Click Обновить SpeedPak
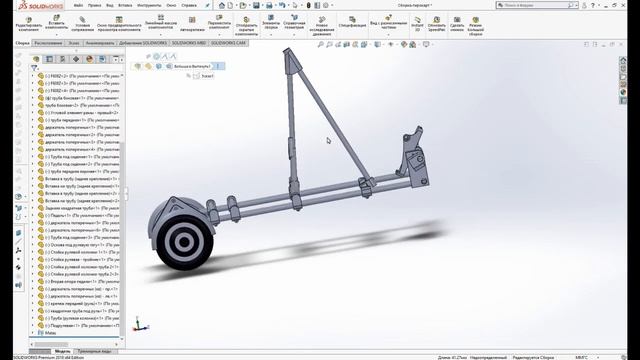 [436, 24]
